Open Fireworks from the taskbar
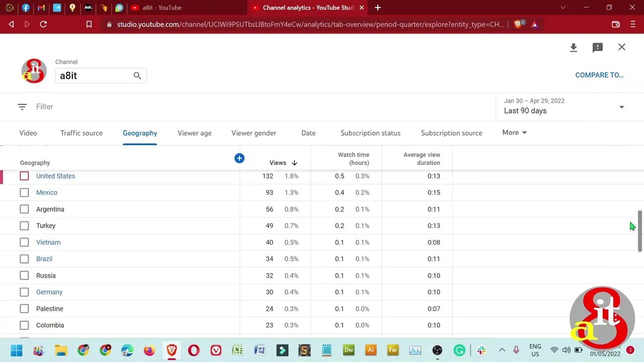This screenshot has height=362, width=644. (x=393, y=350)
